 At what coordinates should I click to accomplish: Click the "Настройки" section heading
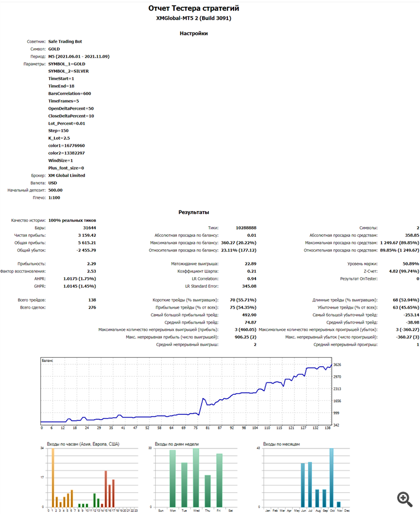[x=193, y=34]
